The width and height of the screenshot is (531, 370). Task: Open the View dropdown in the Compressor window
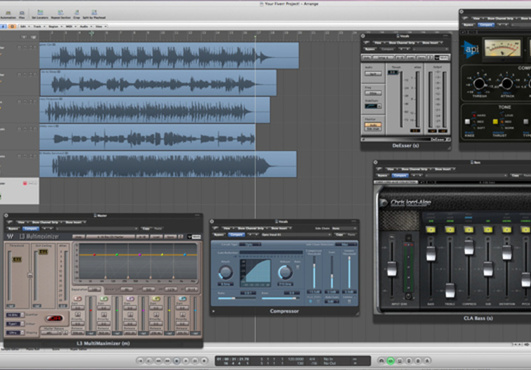[x=227, y=228]
